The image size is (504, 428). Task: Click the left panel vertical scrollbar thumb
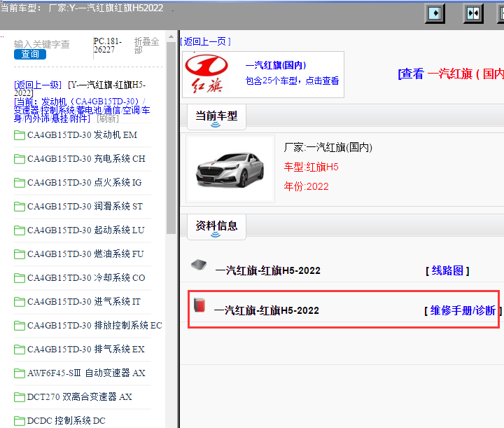pyautogui.click(x=171, y=138)
